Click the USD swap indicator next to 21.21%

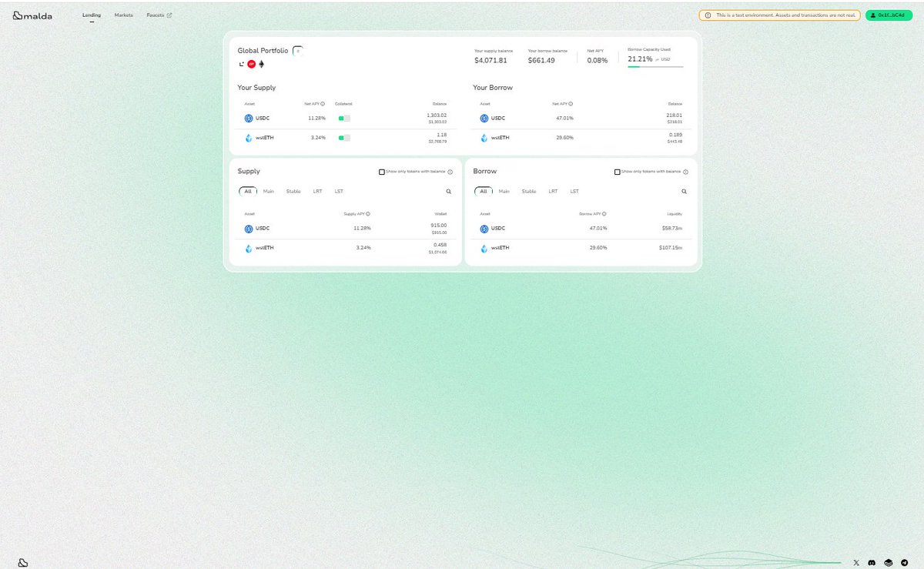pyautogui.click(x=662, y=59)
